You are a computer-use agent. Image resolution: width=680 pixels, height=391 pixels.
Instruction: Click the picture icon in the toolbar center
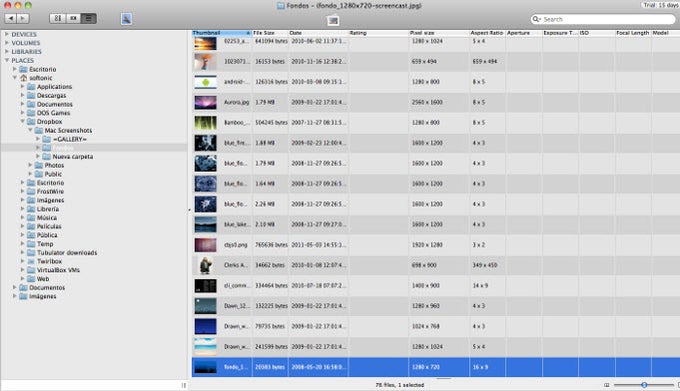pyautogui.click(x=333, y=20)
